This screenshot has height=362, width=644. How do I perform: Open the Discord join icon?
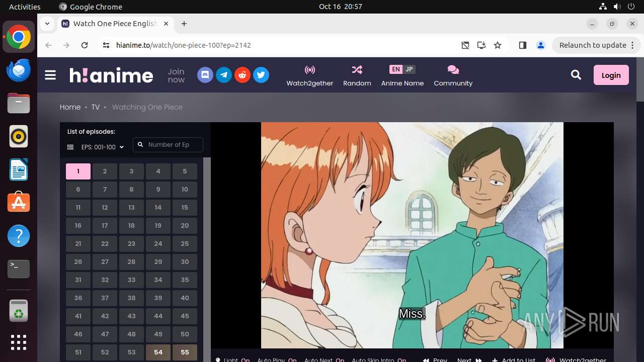click(205, 75)
